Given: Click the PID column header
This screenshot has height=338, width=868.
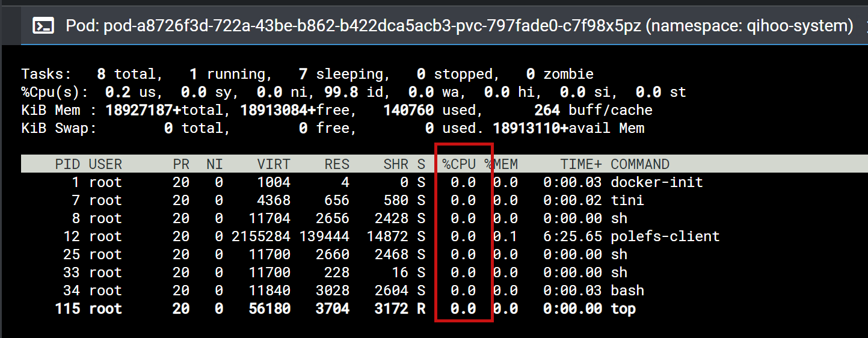Looking at the screenshot, I should [67, 164].
